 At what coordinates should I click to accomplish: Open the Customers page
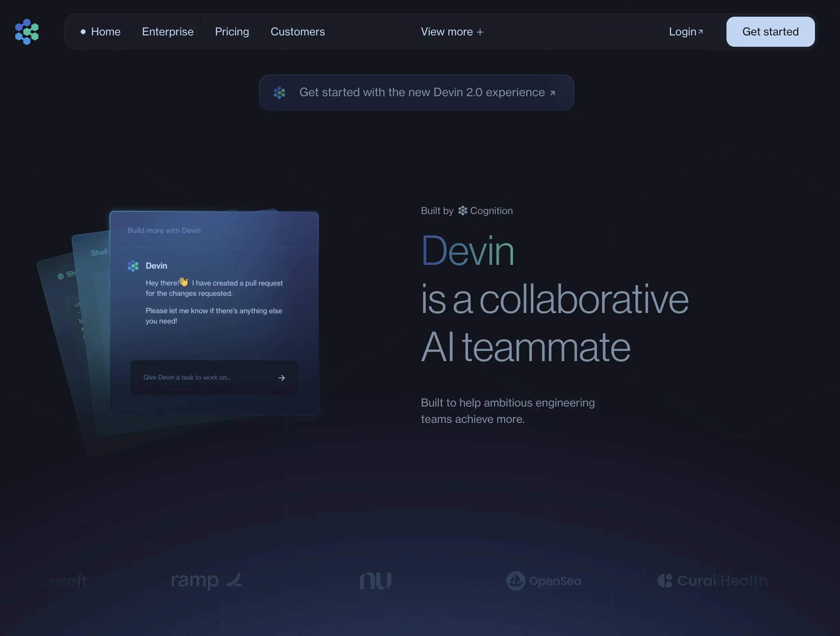point(298,32)
